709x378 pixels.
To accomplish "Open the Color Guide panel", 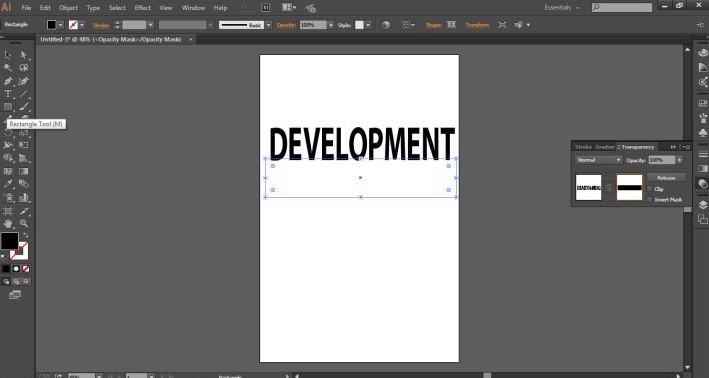I will (x=703, y=67).
